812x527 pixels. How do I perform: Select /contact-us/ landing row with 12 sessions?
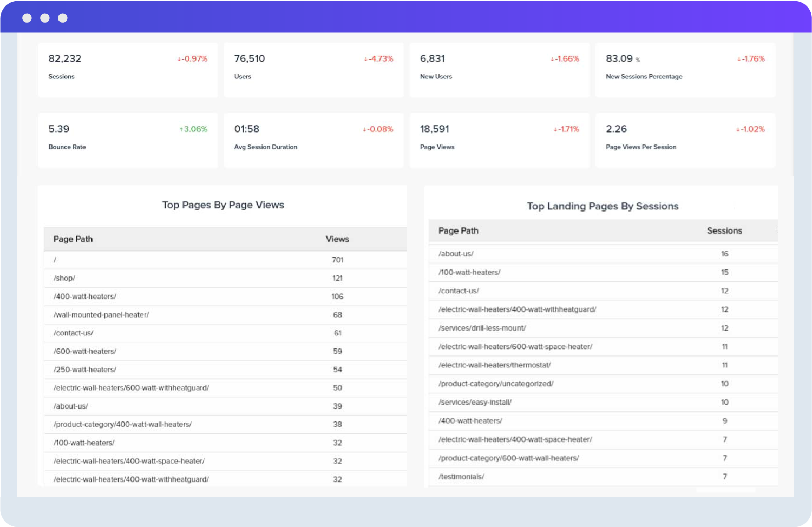pos(603,291)
